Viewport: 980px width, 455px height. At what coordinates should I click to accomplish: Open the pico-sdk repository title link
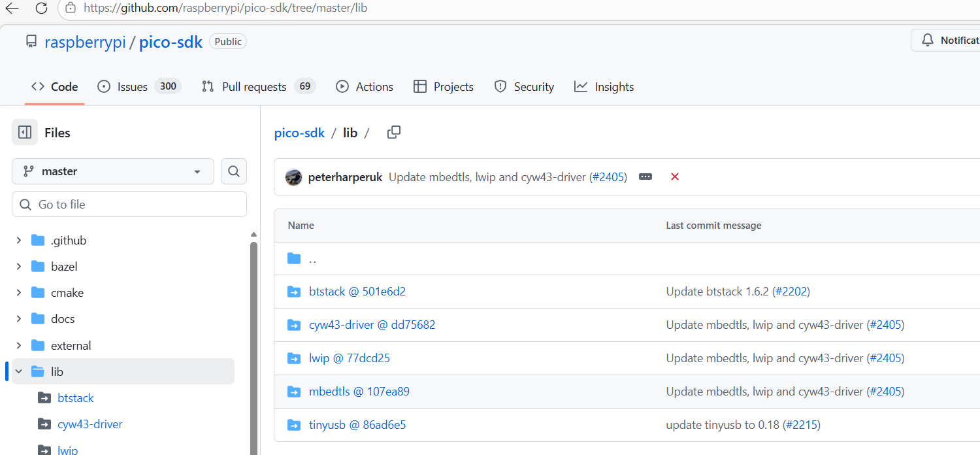pos(171,42)
